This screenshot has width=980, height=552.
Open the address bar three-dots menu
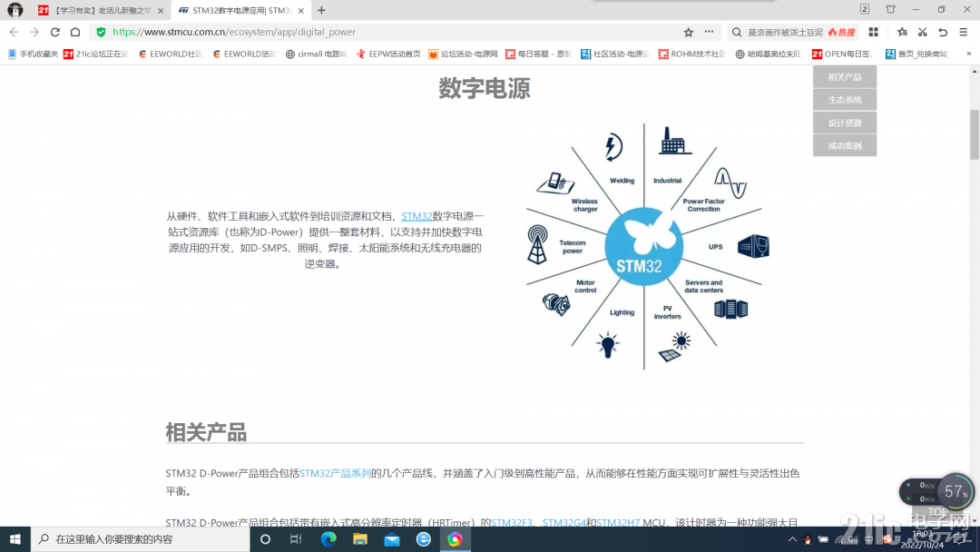point(709,31)
